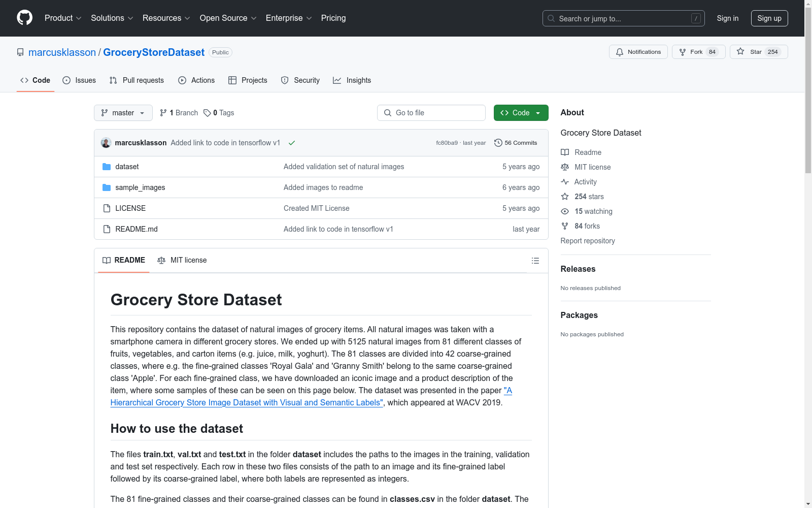
Task: Switch to the Actions tab
Action: (196, 80)
